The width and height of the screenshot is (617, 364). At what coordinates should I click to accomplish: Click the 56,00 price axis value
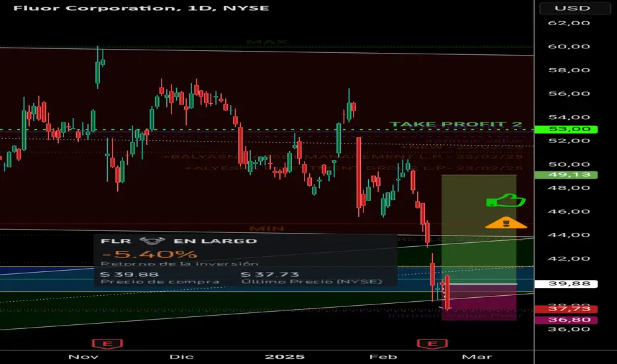tap(569, 94)
